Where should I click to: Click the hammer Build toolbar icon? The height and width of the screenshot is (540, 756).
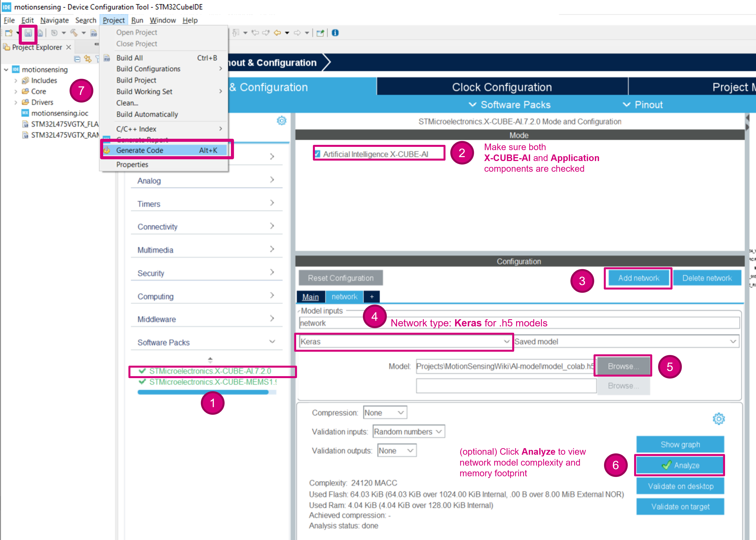(x=74, y=33)
